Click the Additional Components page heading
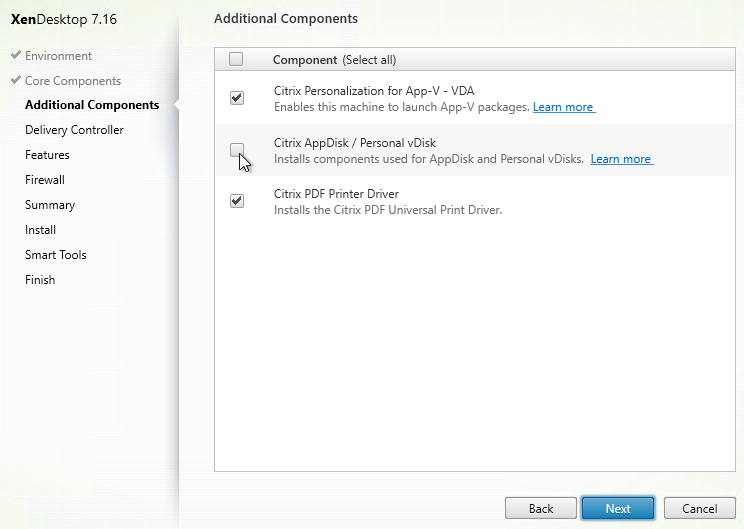Screen dimensions: 744x529 click(286, 19)
